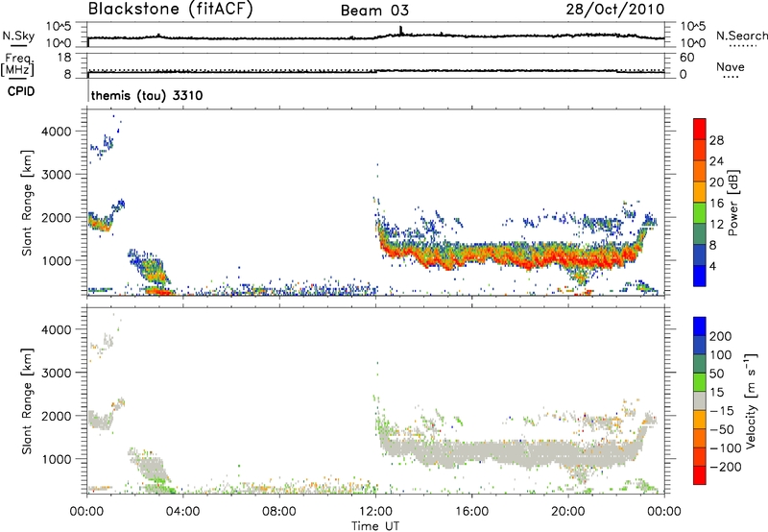
Task: Click the '-15' velocity colorbar value
Action: [x=722, y=411]
